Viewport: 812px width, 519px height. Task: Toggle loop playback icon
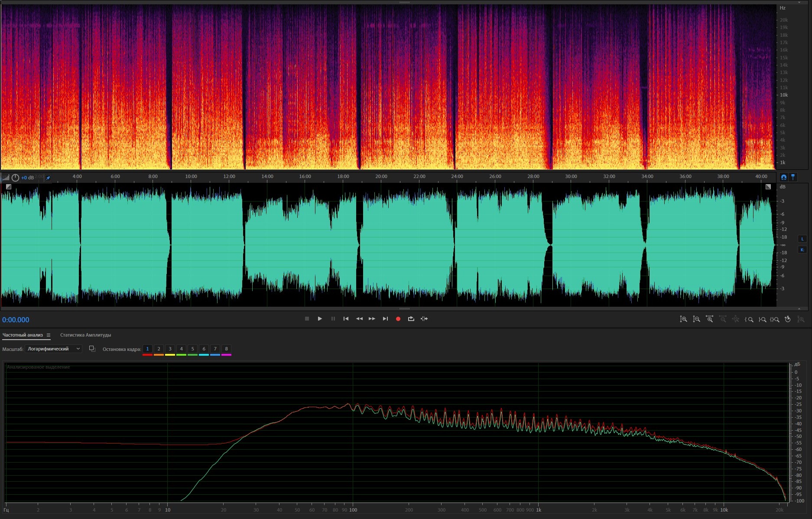click(x=411, y=319)
